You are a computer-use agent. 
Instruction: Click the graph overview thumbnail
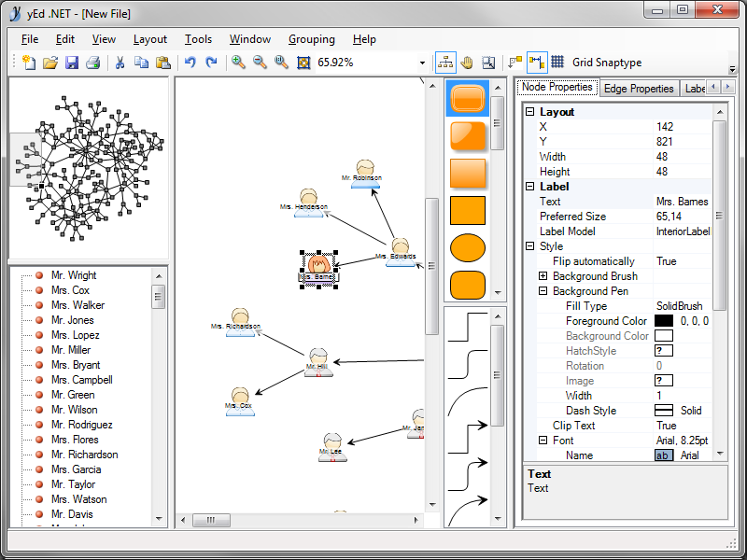[x=89, y=168]
